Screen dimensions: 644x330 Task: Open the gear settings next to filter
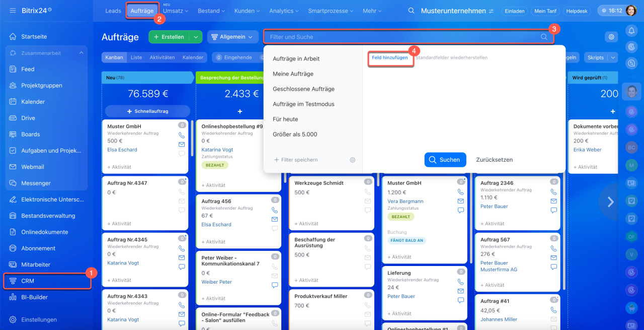click(611, 37)
